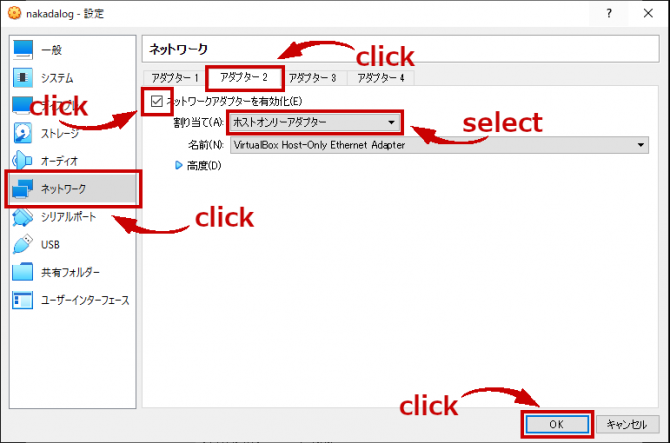Toggle ネットワークアダプターを有効化 checkbox
The image size is (670, 443).
tap(155, 101)
